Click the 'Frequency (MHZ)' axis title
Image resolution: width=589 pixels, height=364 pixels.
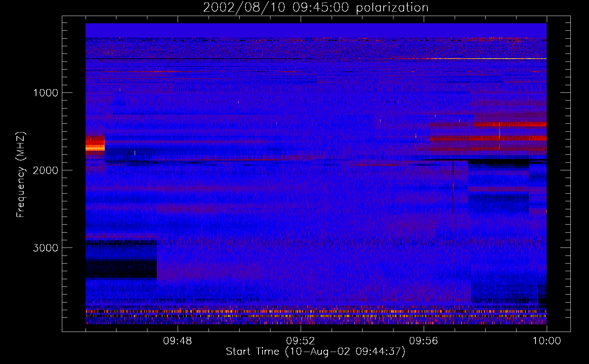click(21, 174)
